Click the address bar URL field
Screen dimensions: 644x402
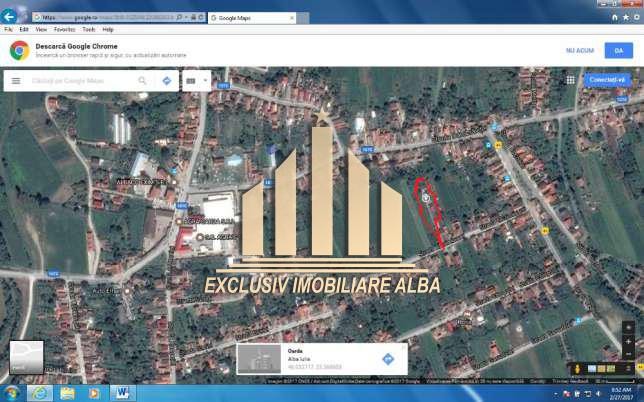[x=108, y=18]
